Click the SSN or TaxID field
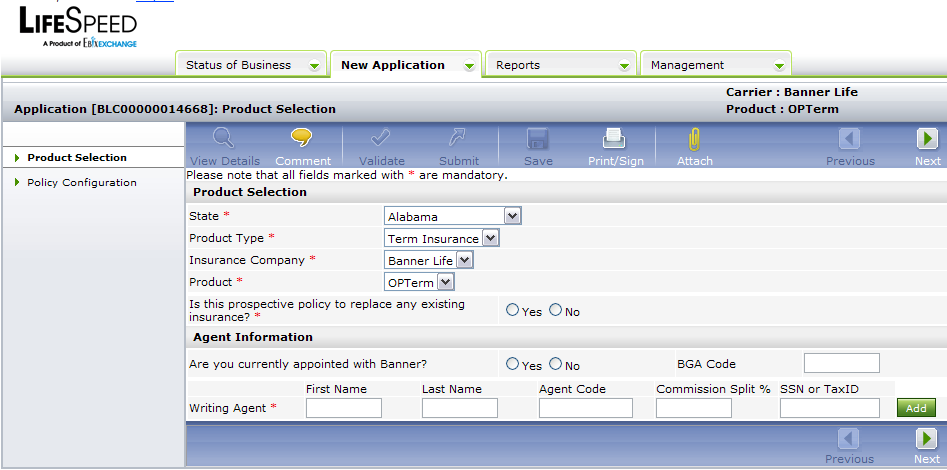947x470 pixels. click(830, 408)
